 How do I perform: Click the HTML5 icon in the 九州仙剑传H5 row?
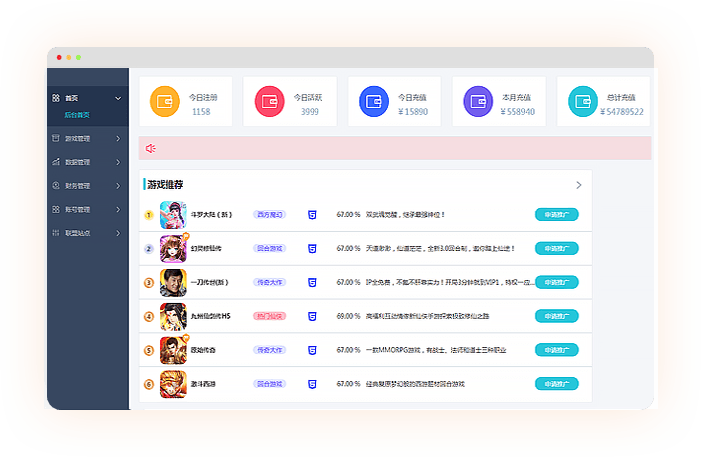[312, 317]
